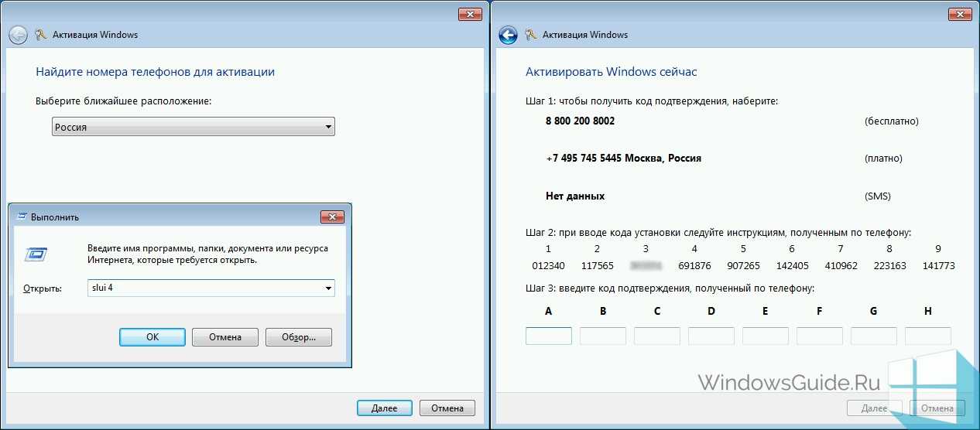Click confirmation code field E
The height and width of the screenshot is (430, 980).
[x=766, y=336]
